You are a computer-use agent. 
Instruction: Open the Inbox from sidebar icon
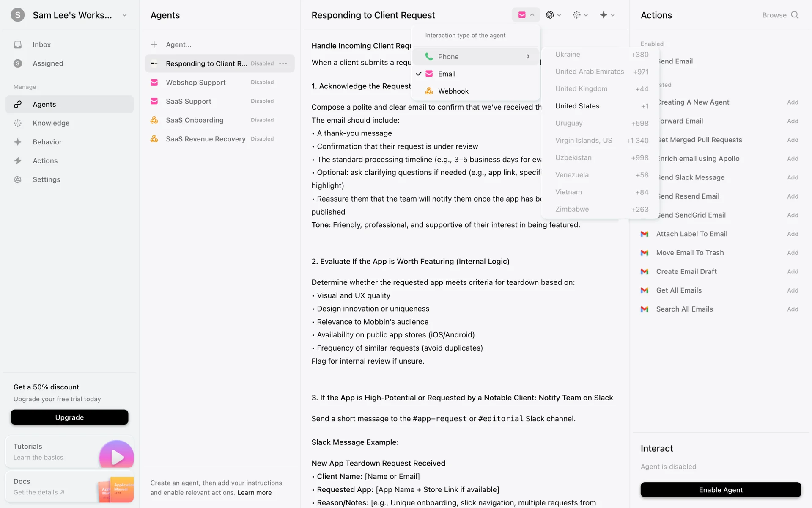tap(18, 44)
